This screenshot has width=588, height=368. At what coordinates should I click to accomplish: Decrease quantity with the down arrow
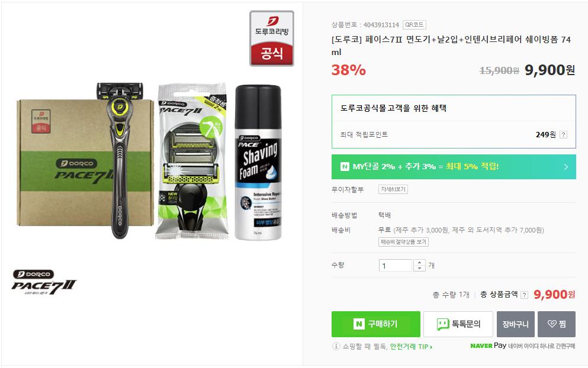click(419, 269)
